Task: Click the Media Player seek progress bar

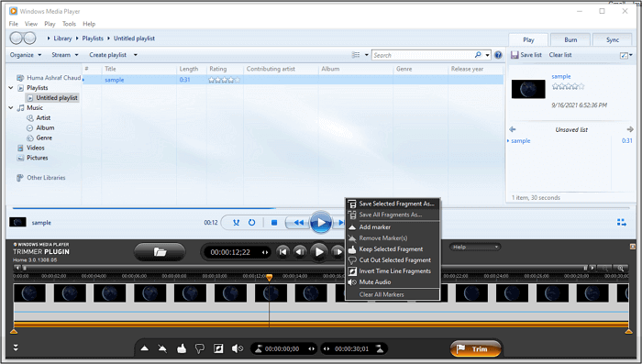Action: [321, 208]
